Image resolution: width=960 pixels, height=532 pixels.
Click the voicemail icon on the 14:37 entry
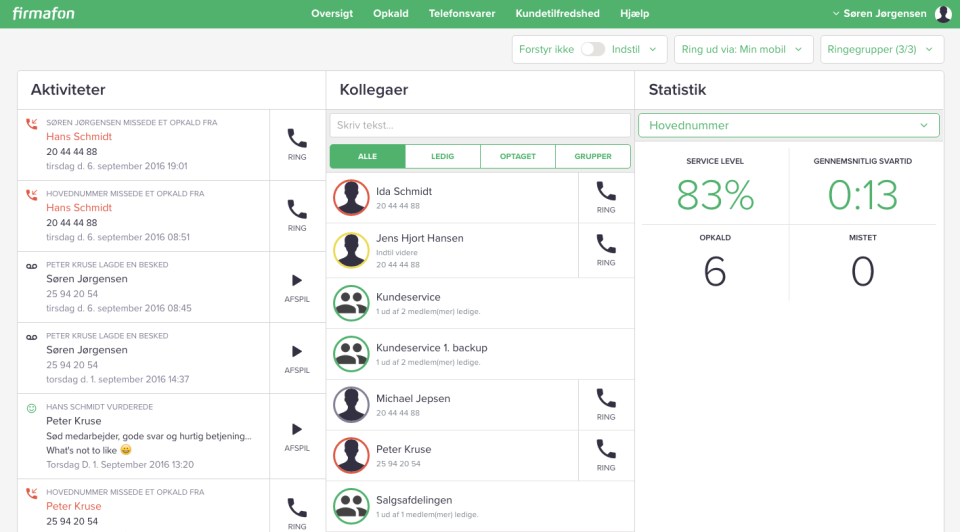coord(32,337)
